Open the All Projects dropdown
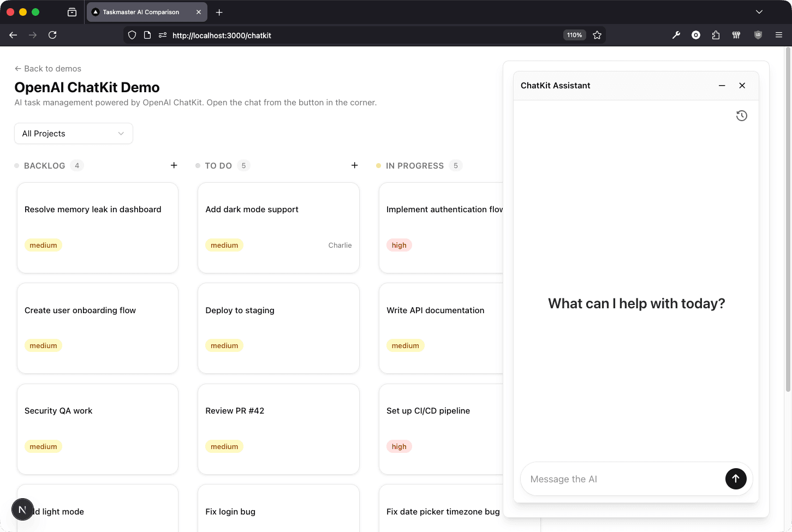 click(x=73, y=133)
